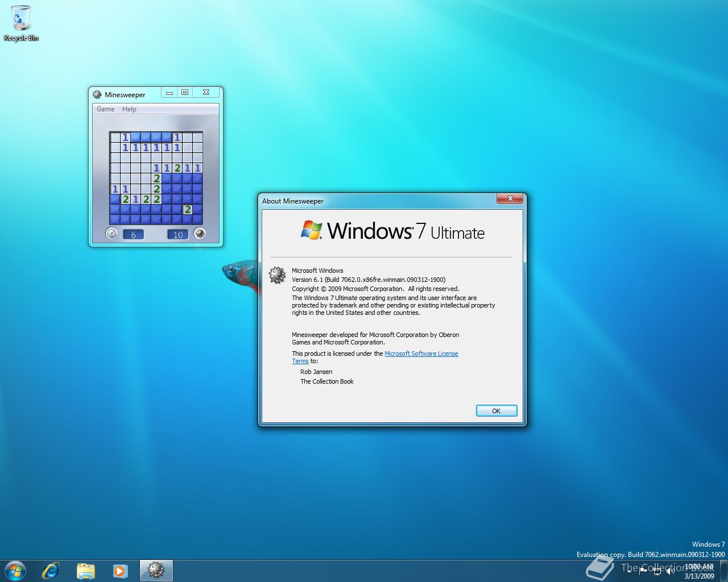Viewport: 728px width, 582px height.
Task: Open the Recycle Bin desktop icon
Action: (x=21, y=23)
